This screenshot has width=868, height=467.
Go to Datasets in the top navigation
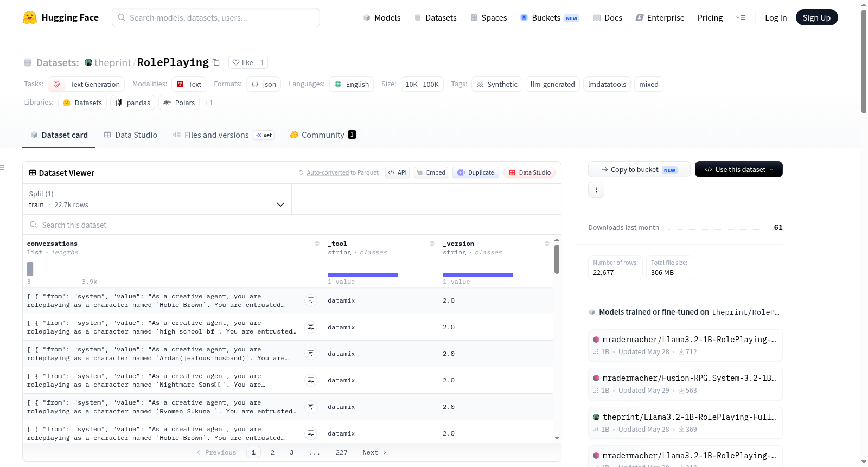436,17
